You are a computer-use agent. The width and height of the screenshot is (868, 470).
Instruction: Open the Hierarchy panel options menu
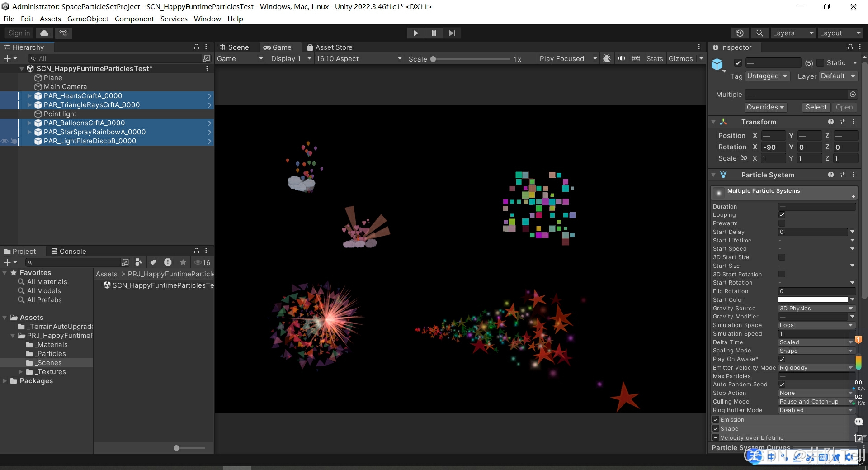pyautogui.click(x=206, y=47)
